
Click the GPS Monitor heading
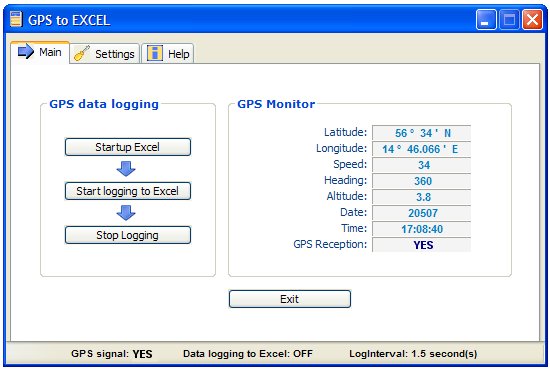pos(276,104)
